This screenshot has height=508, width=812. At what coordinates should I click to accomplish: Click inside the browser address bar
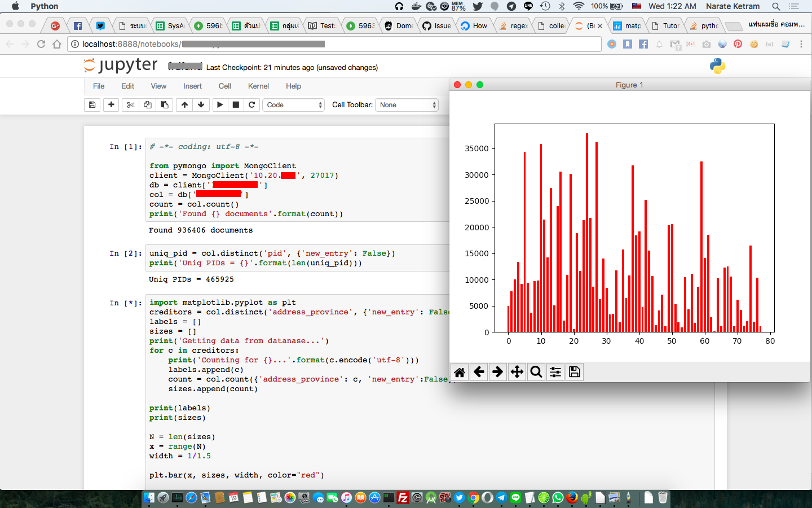click(x=226, y=43)
